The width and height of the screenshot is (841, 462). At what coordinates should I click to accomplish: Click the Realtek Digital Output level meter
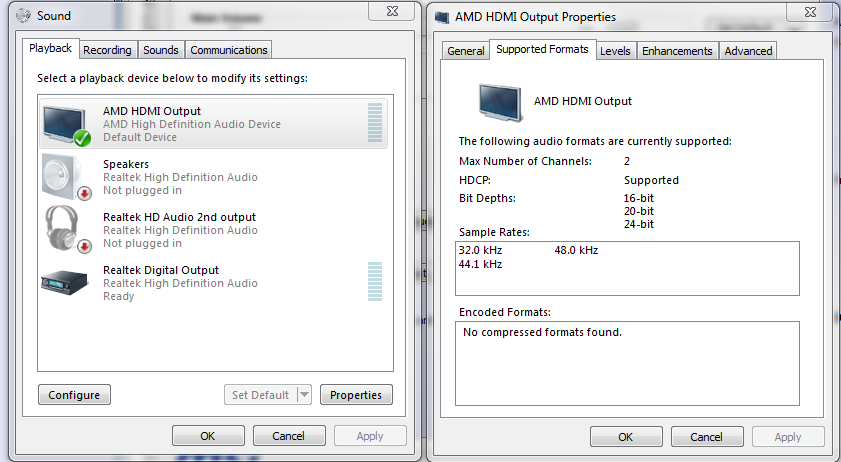(x=375, y=282)
